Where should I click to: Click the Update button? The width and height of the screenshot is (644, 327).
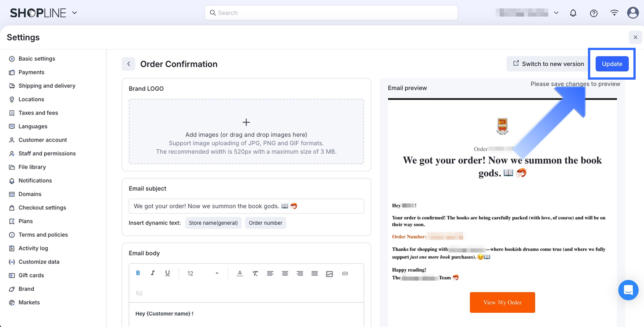click(612, 64)
